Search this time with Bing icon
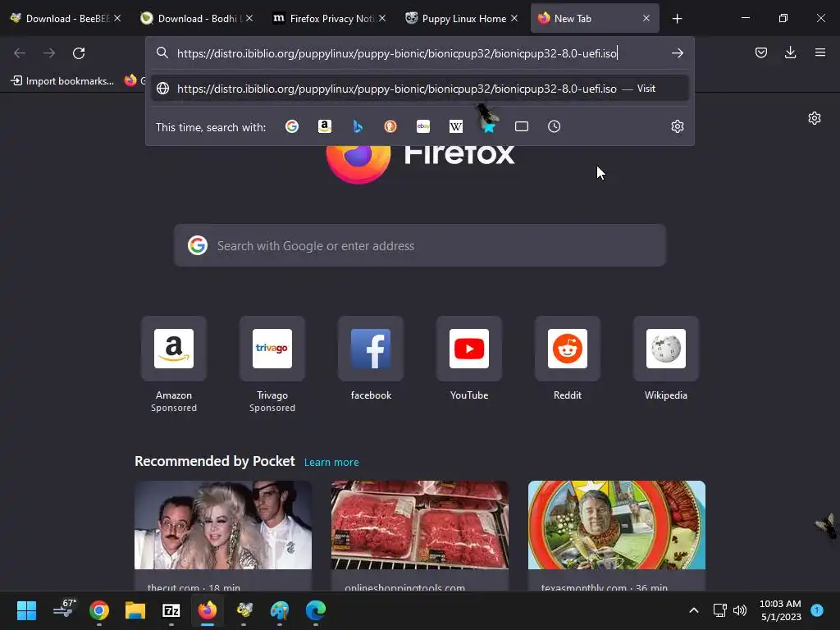Screen dimensions: 840x630 click(x=358, y=126)
